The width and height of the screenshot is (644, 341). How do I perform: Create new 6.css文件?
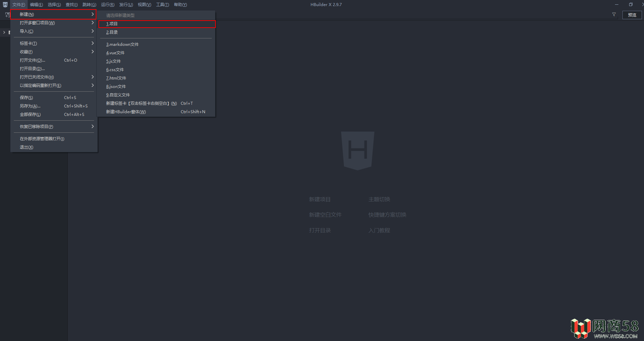tap(157, 70)
